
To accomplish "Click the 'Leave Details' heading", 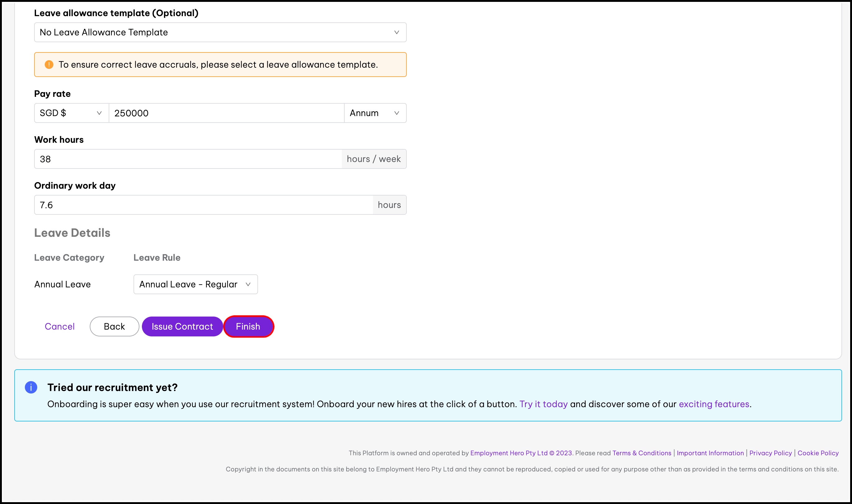I will [x=72, y=233].
